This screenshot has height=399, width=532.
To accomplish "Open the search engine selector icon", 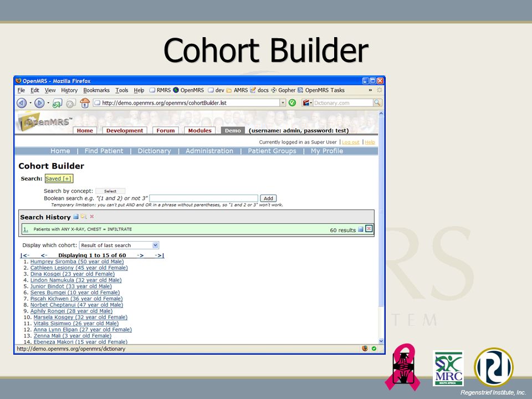I will [x=306, y=103].
